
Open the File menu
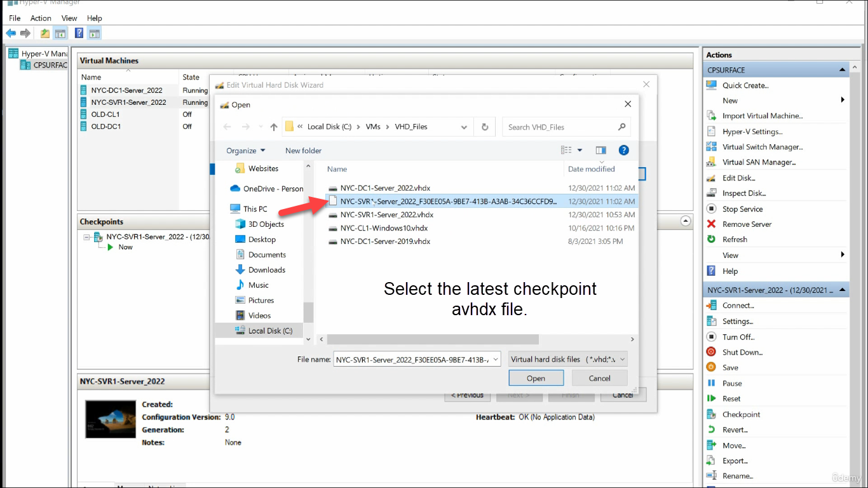coord(15,18)
